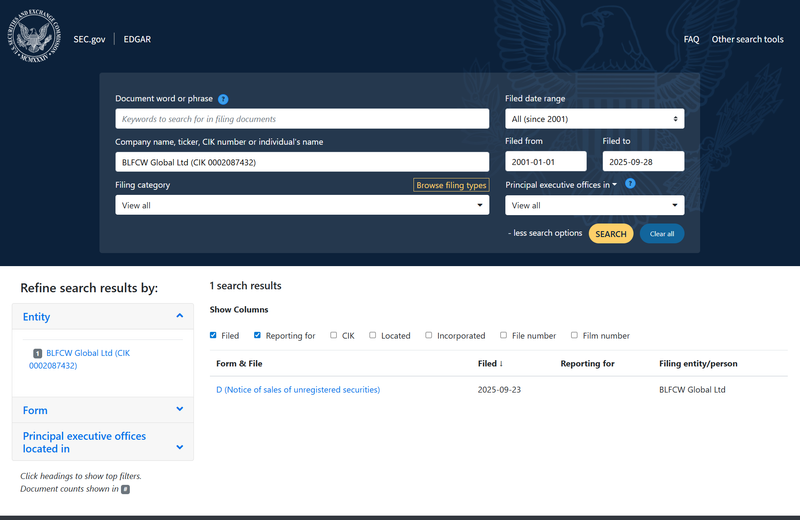800x520 pixels.
Task: Click the Filed to date field
Action: tap(643, 162)
